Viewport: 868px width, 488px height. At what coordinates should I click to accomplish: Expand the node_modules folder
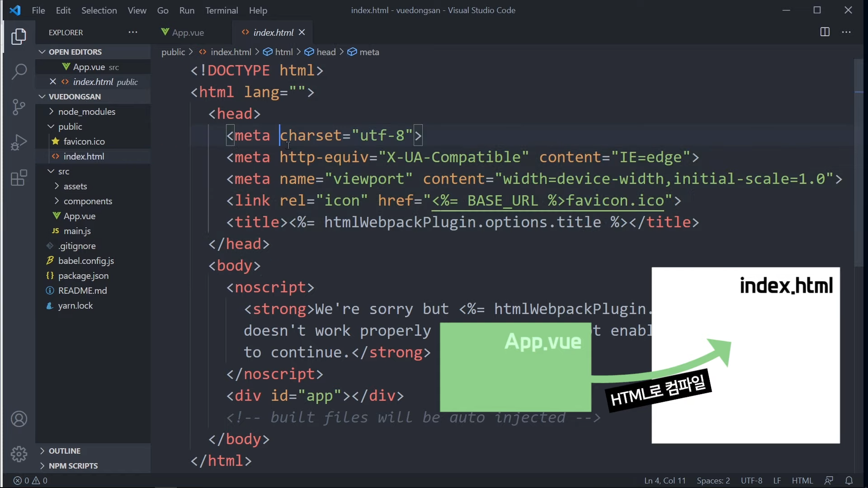[86, 112]
